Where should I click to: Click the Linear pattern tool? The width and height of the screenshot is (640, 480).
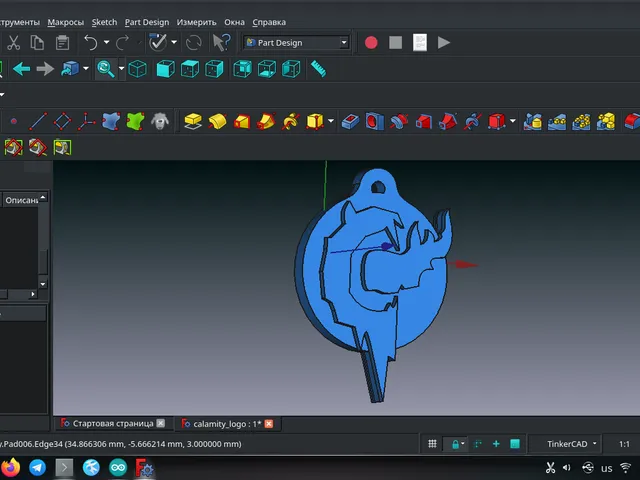[557, 121]
